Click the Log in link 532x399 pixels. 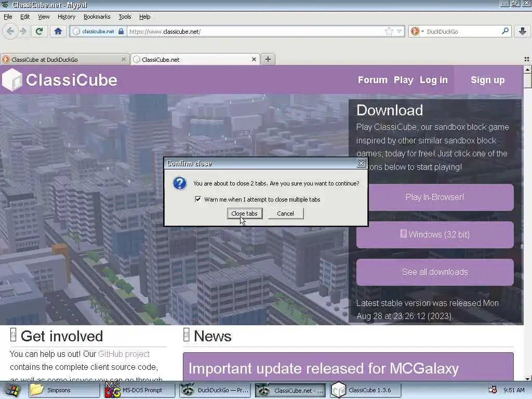click(433, 80)
